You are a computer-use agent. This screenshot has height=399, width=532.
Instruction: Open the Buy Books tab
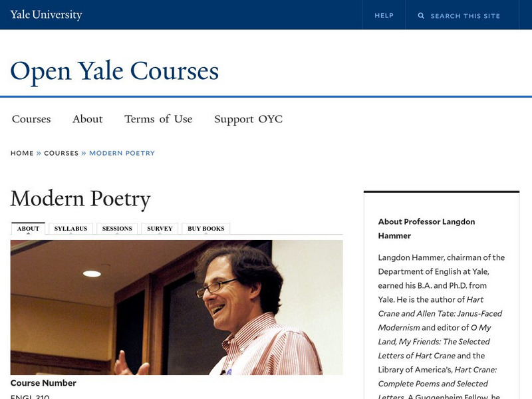point(205,229)
